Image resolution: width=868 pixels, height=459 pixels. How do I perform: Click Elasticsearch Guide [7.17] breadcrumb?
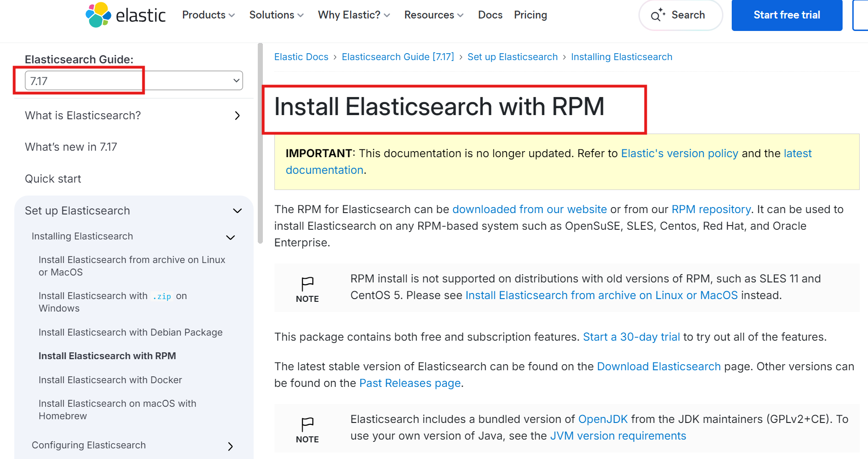398,57
